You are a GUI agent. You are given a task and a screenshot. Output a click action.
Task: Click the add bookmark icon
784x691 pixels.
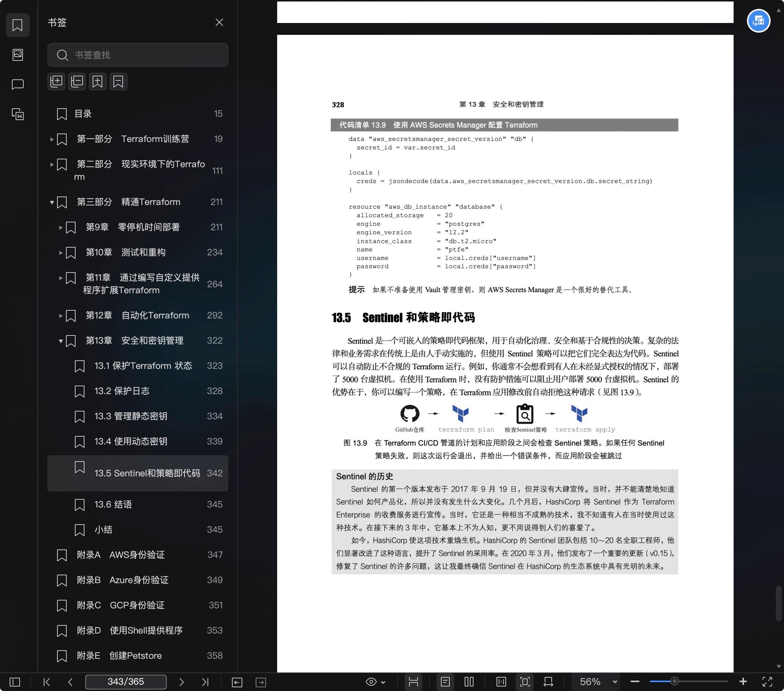click(x=98, y=81)
